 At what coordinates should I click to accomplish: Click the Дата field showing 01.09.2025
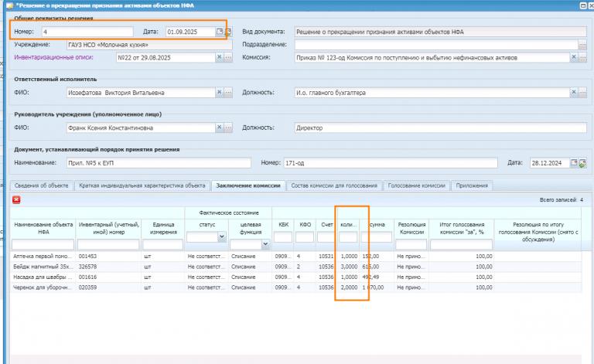pos(190,32)
